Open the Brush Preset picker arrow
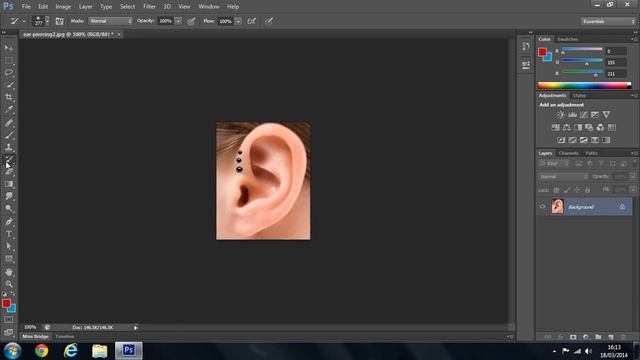This screenshot has height=360, width=640. (47, 21)
